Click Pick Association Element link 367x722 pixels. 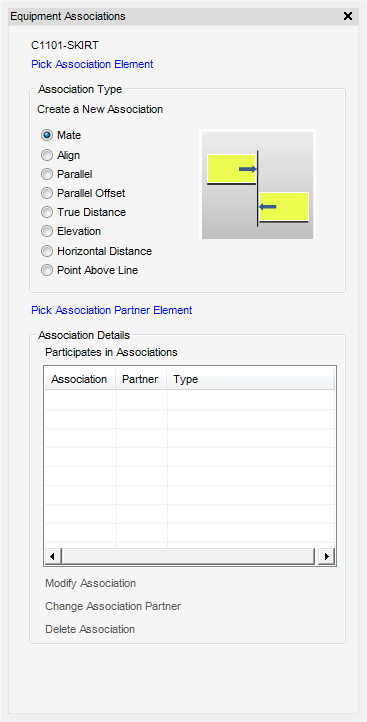click(92, 64)
